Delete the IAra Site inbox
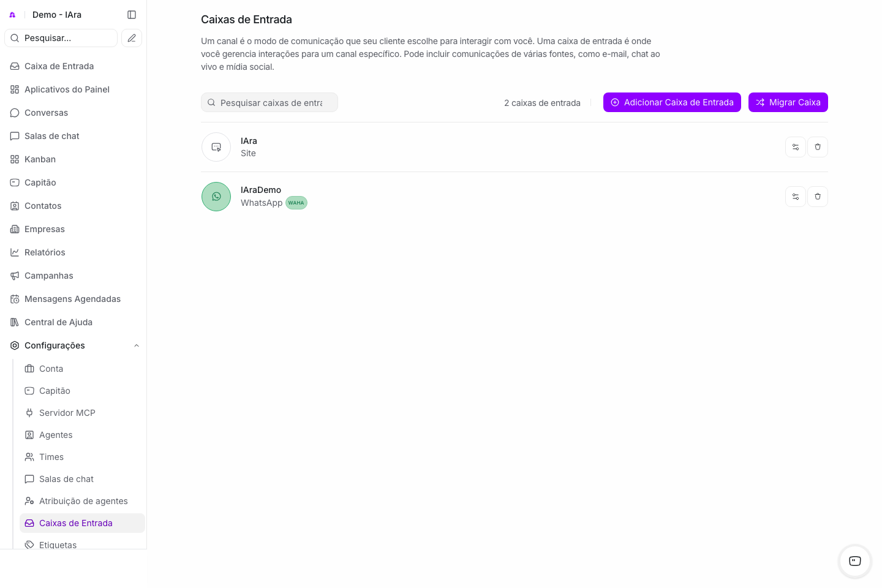This screenshot has width=882, height=588. click(x=818, y=147)
